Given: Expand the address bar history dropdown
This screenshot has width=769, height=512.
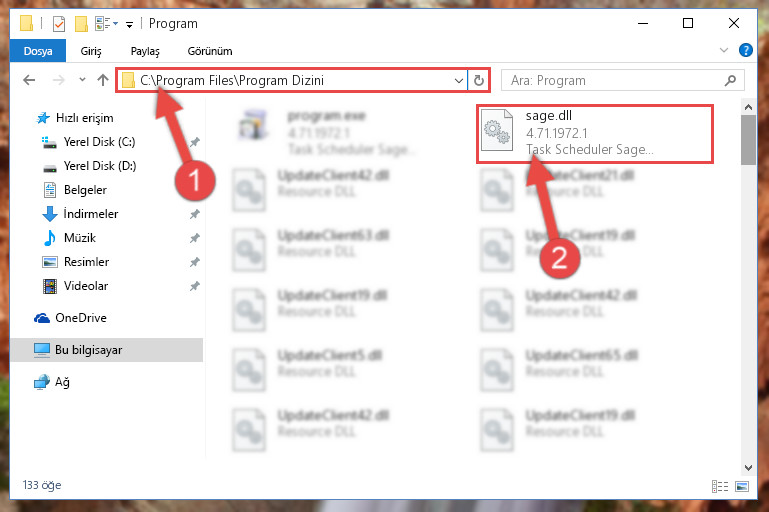Looking at the screenshot, I should coord(459,80).
